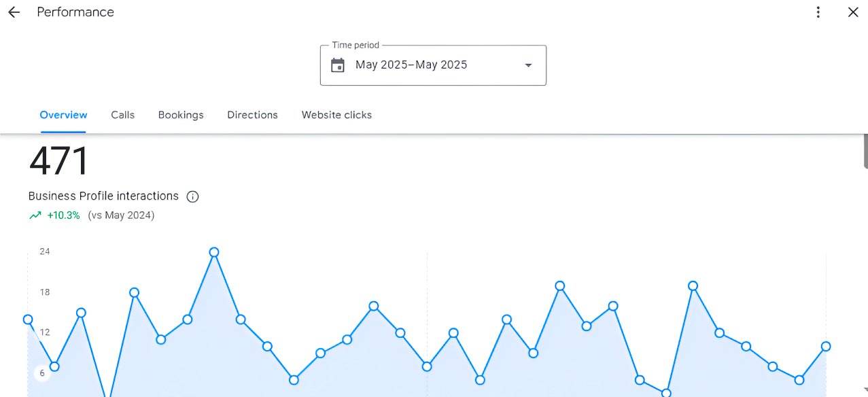Click the +10.3% change percentage
868x397 pixels.
coord(63,215)
